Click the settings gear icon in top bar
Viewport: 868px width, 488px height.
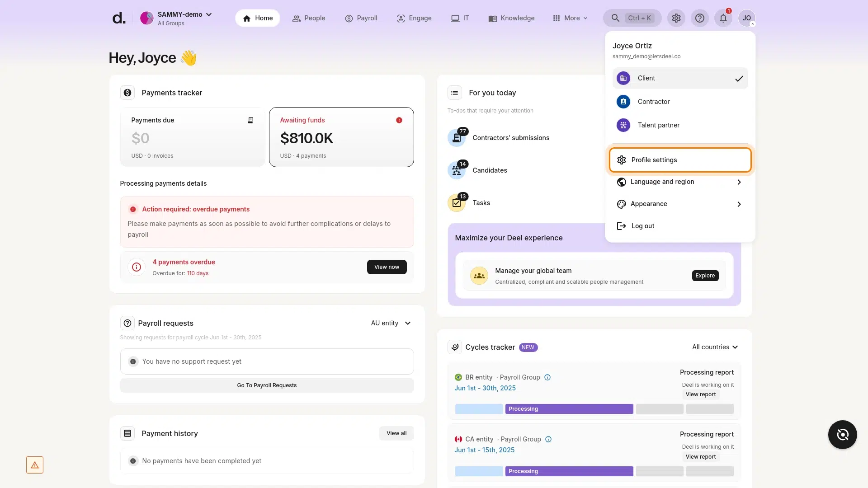[x=676, y=18]
